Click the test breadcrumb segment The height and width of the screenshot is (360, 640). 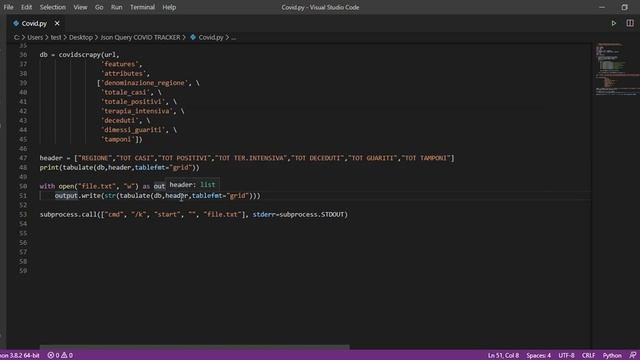pyautogui.click(x=56, y=37)
